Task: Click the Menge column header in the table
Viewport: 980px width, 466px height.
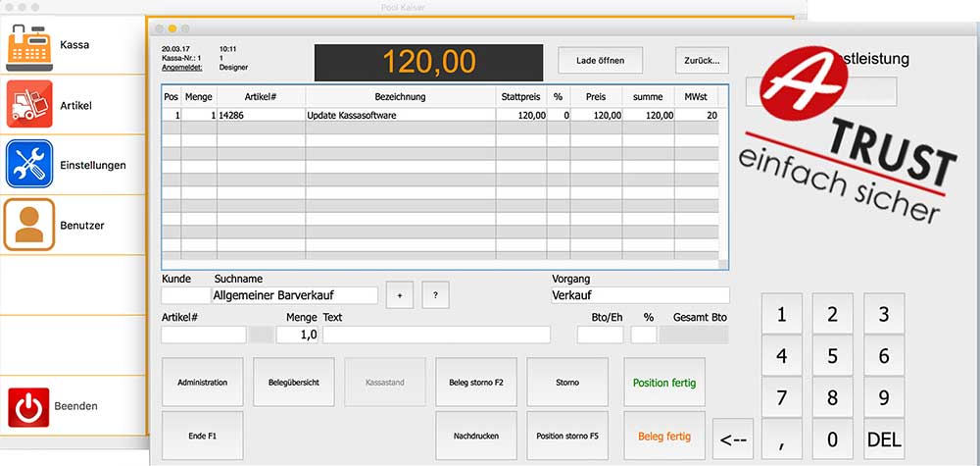Action: 199,97
